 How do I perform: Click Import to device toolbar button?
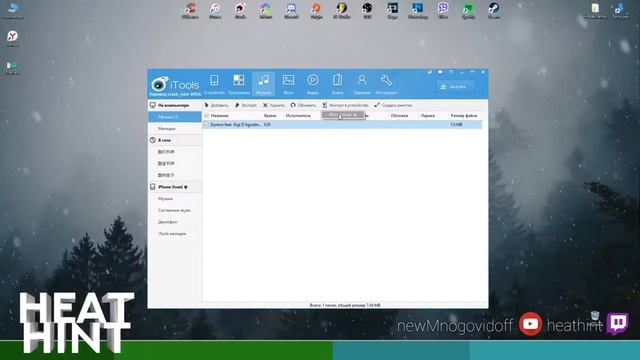click(x=345, y=105)
